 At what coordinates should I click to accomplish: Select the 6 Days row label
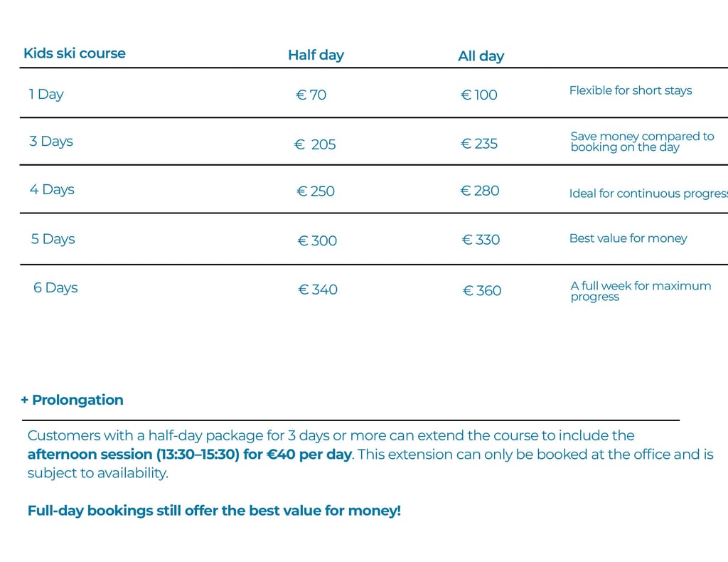[x=55, y=288]
